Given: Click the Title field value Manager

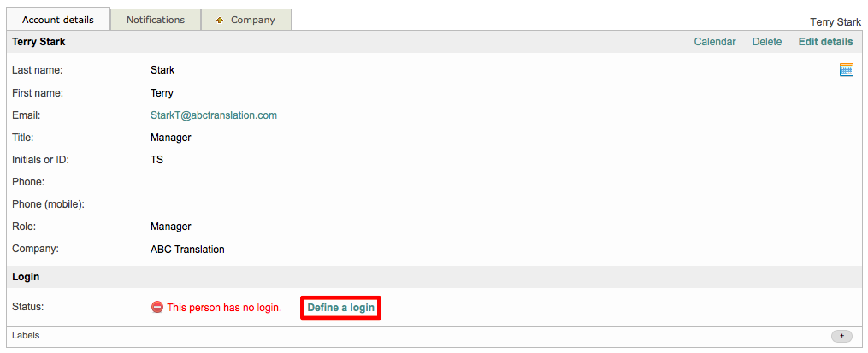Looking at the screenshot, I should (170, 138).
